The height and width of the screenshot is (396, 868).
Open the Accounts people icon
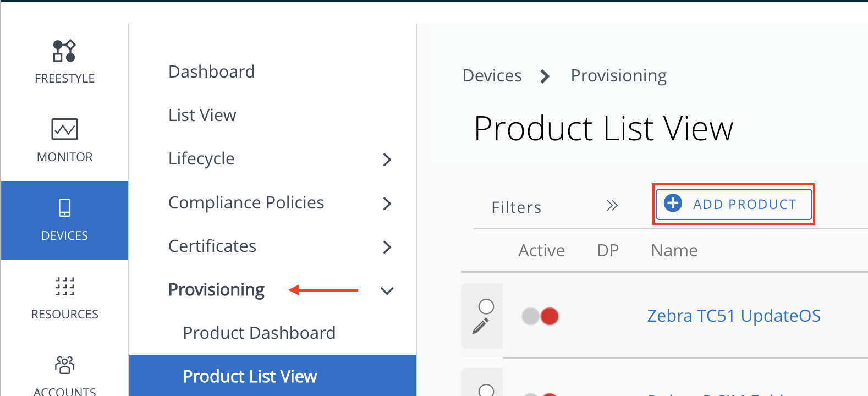pos(64,365)
